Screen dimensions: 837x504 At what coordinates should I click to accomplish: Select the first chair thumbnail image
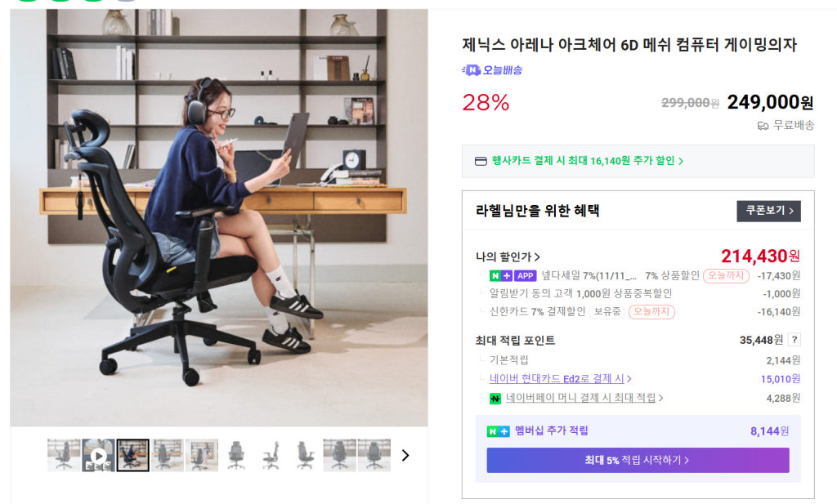click(x=64, y=456)
